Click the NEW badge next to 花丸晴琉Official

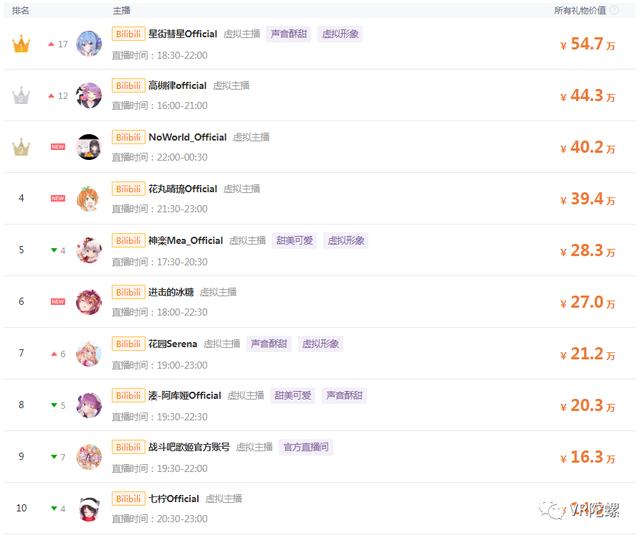point(58,198)
